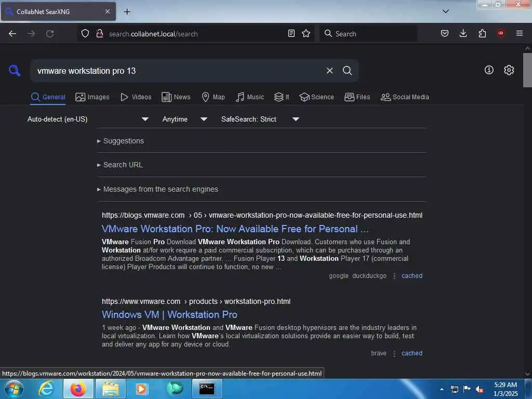Open the Firefox hamburger menu
Screen dimensions: 532x399
tap(520, 33)
